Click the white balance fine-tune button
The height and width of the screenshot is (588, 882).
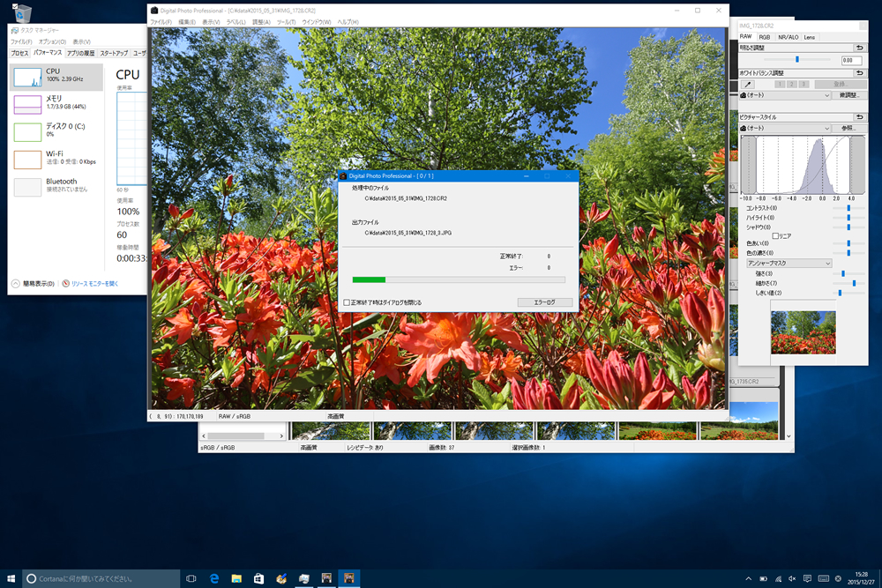tap(848, 95)
